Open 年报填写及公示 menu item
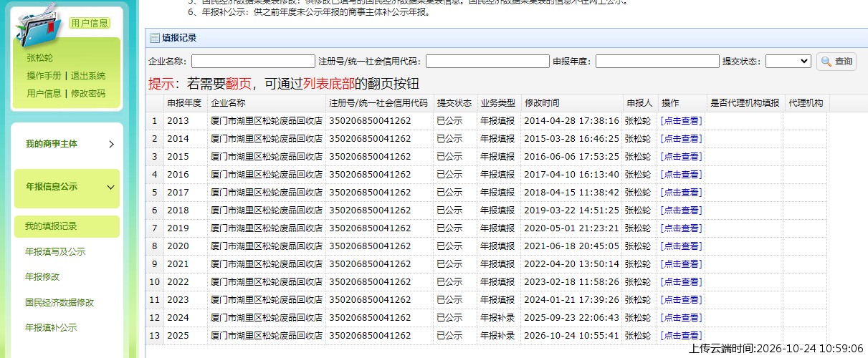 55,252
